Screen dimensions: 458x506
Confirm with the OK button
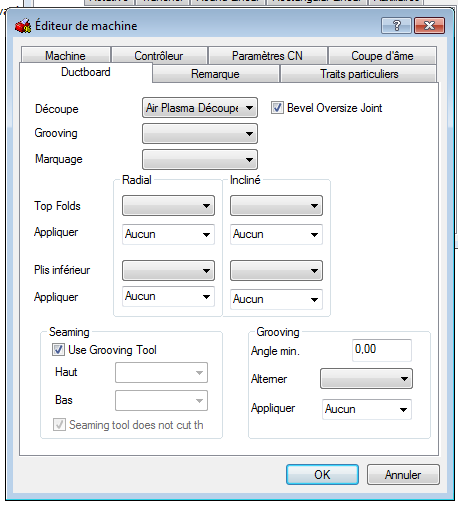click(322, 475)
